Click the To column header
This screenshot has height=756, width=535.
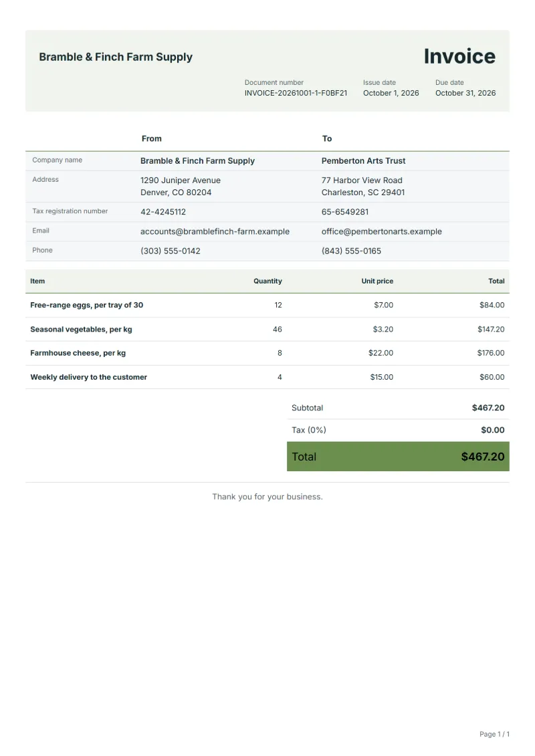click(327, 138)
